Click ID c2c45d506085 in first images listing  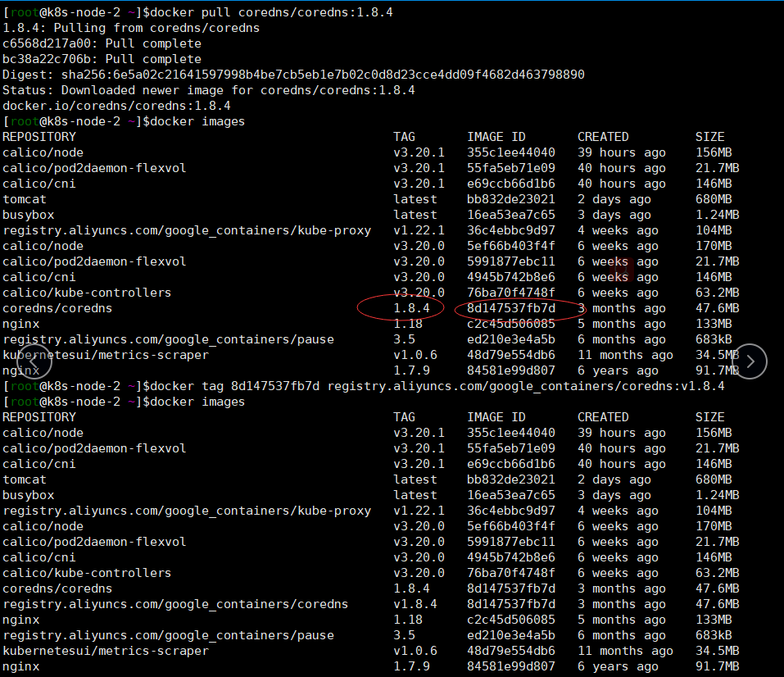[x=511, y=324]
